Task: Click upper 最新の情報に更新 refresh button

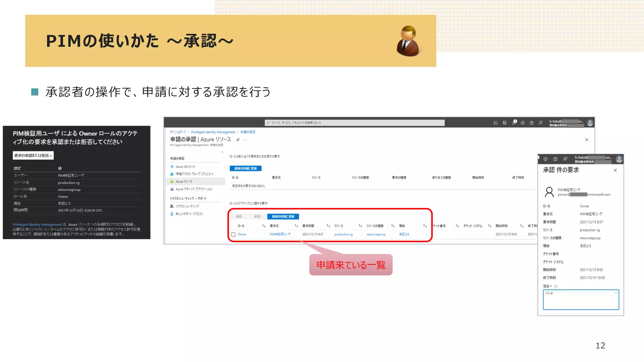Action: pos(246,168)
